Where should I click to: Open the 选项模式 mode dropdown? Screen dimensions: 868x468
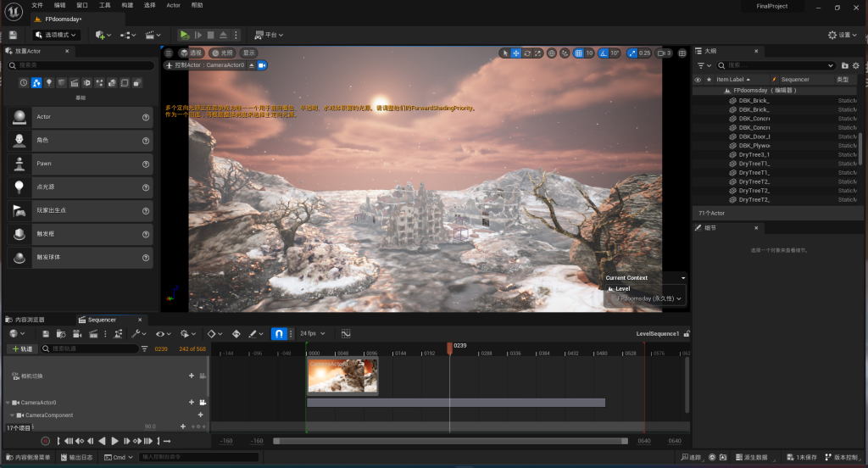pos(57,35)
